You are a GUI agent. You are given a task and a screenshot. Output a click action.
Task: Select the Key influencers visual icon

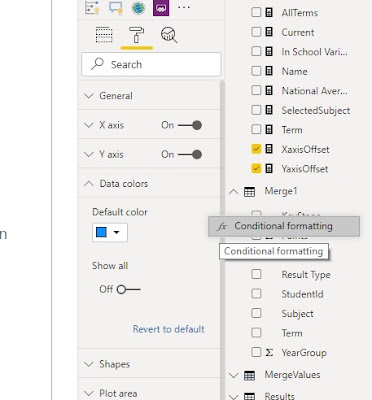click(92, 7)
